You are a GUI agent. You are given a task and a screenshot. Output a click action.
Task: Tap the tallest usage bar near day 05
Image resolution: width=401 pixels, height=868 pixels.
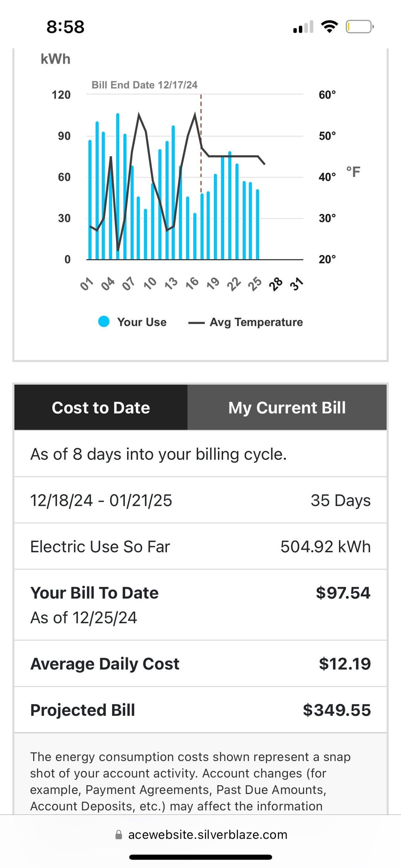tap(118, 186)
